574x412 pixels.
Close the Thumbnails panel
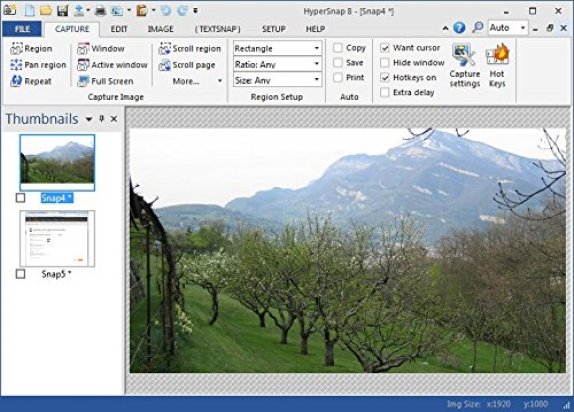[114, 119]
